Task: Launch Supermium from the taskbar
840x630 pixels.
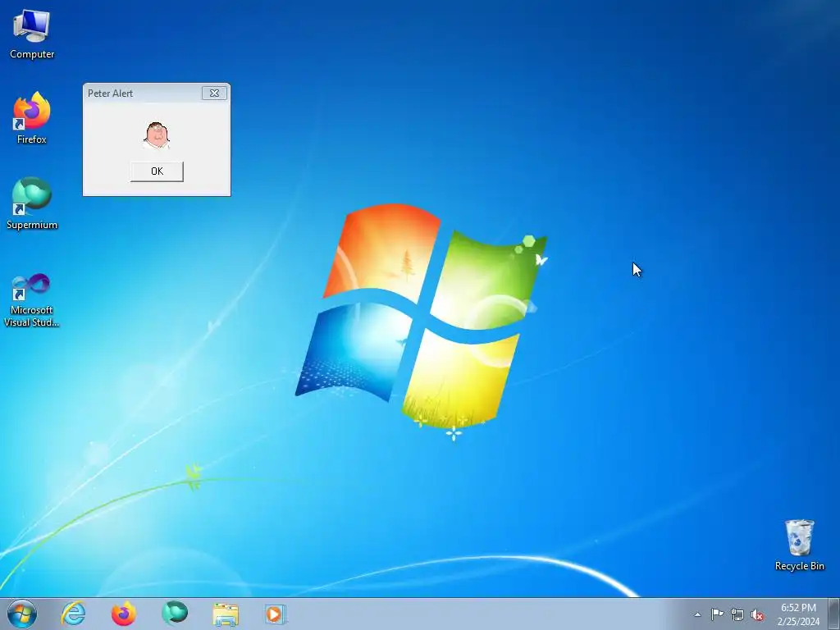Action: (175, 614)
